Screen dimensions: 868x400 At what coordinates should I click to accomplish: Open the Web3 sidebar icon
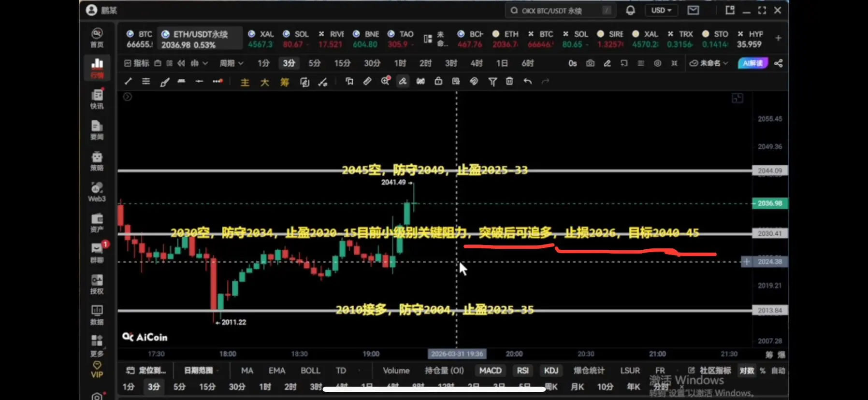pyautogui.click(x=97, y=192)
